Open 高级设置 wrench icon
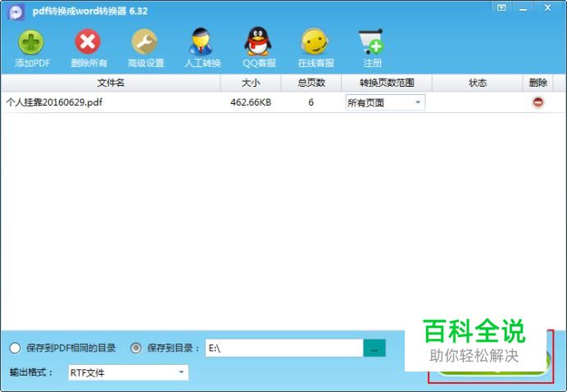The width and height of the screenshot is (567, 392). click(144, 42)
